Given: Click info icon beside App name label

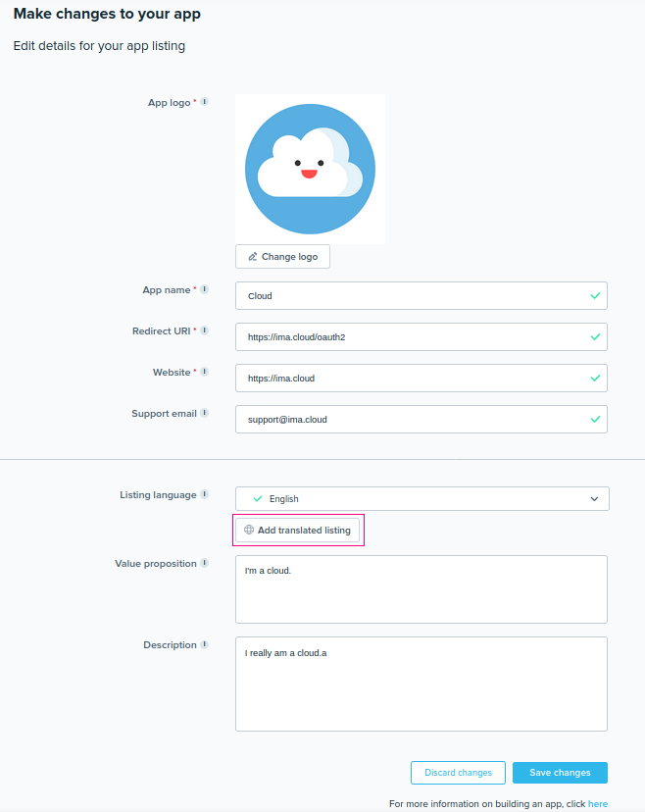Looking at the screenshot, I should click(x=205, y=289).
